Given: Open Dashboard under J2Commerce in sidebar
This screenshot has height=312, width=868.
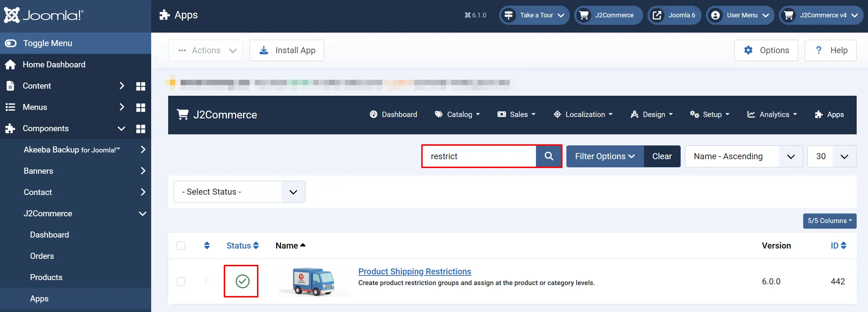Looking at the screenshot, I should point(50,235).
